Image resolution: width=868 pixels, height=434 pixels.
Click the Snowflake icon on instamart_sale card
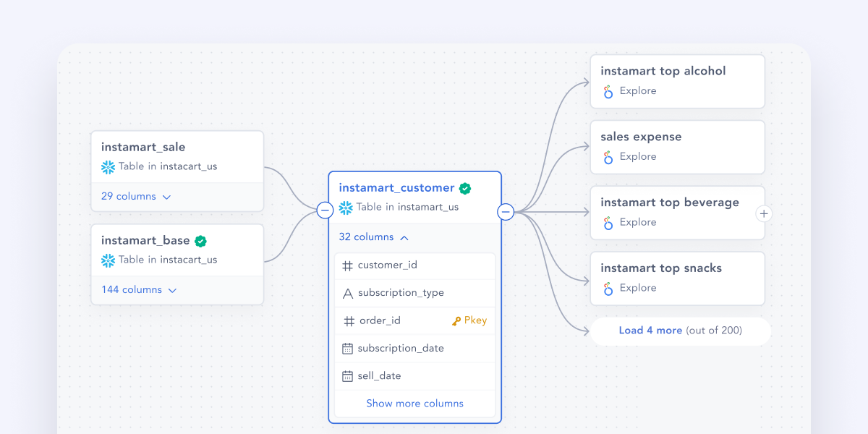tap(108, 167)
